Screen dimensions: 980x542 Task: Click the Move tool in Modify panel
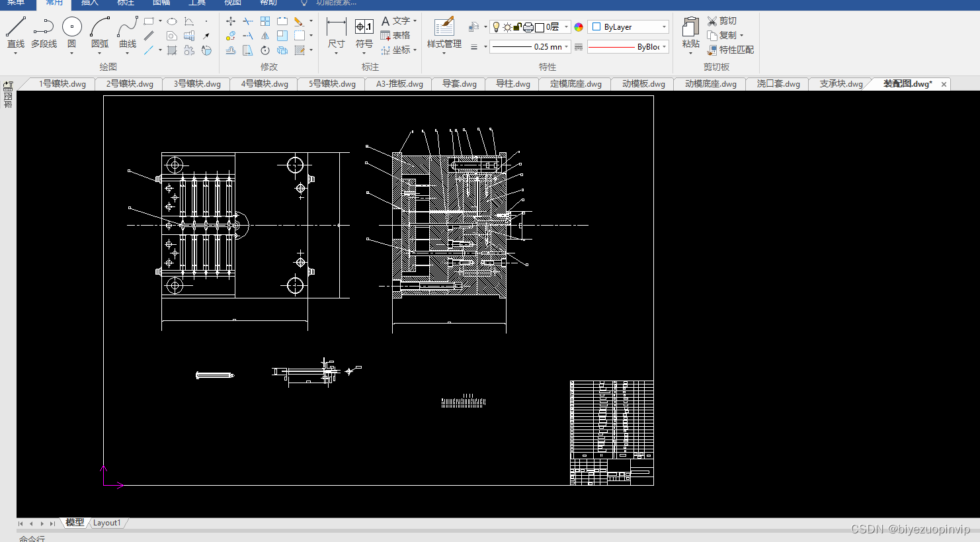(x=231, y=21)
